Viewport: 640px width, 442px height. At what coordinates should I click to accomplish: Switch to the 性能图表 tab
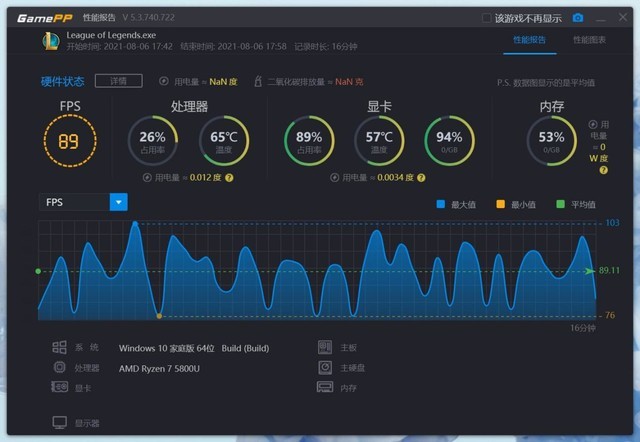(589, 40)
